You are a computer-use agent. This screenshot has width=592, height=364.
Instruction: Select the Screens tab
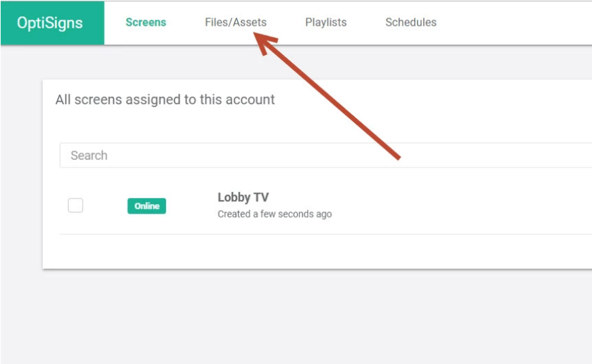pos(146,22)
